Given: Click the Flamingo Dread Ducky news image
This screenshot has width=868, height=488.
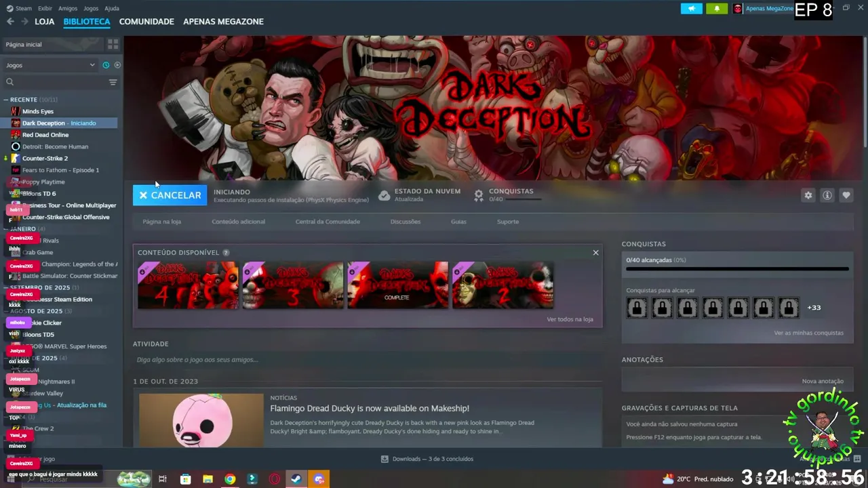Looking at the screenshot, I should (201, 420).
